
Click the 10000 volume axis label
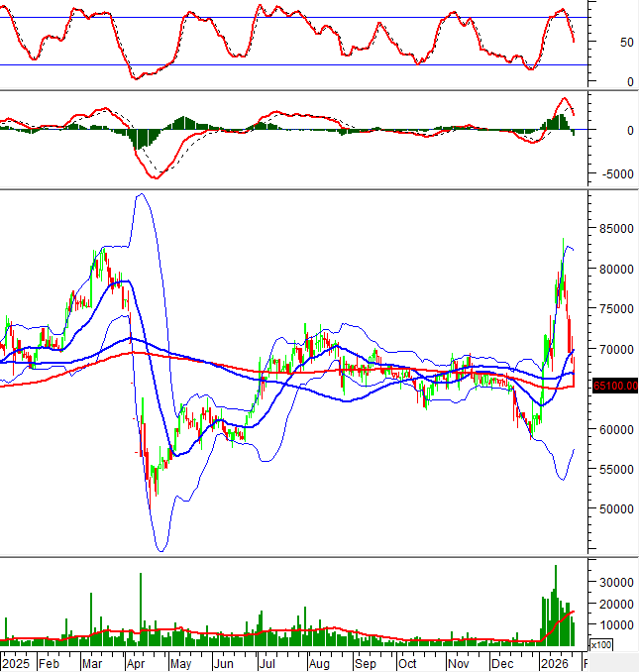click(x=615, y=625)
